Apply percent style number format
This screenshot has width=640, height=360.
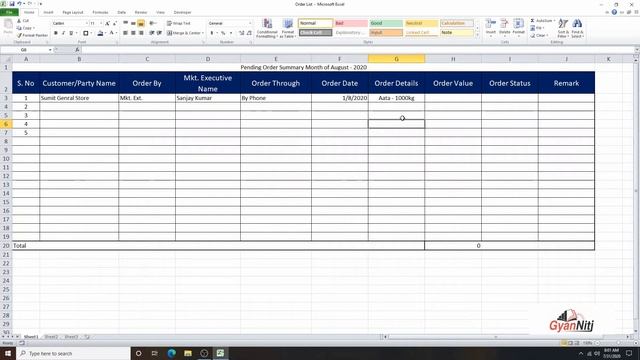(223, 33)
